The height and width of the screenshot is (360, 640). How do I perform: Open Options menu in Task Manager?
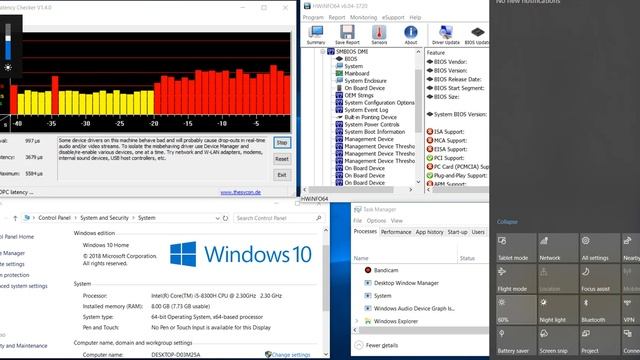(x=376, y=220)
